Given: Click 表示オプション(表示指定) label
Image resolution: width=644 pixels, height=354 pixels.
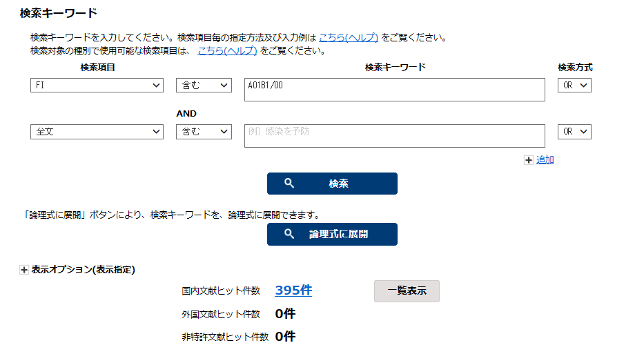Looking at the screenshot, I should tap(84, 269).
